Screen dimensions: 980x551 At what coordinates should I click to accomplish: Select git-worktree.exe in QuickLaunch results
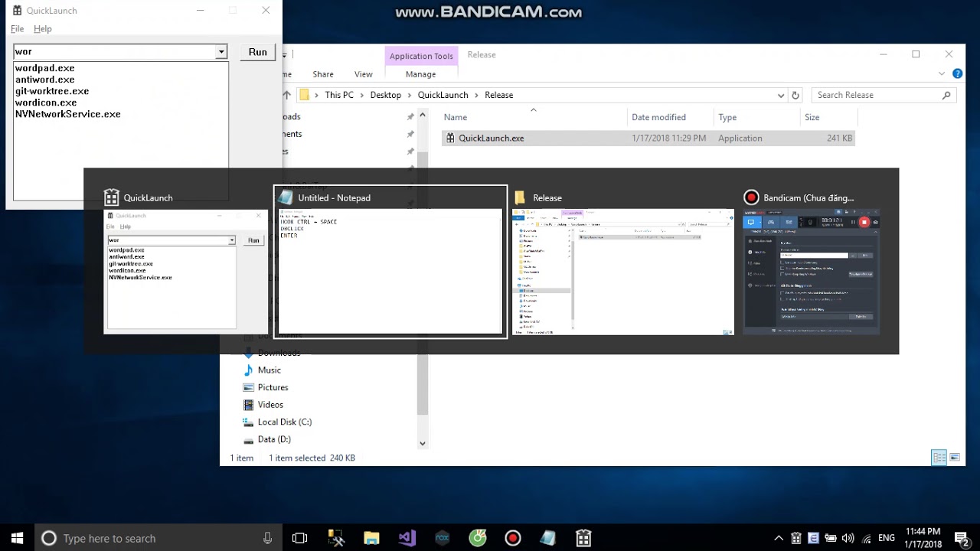(x=52, y=91)
